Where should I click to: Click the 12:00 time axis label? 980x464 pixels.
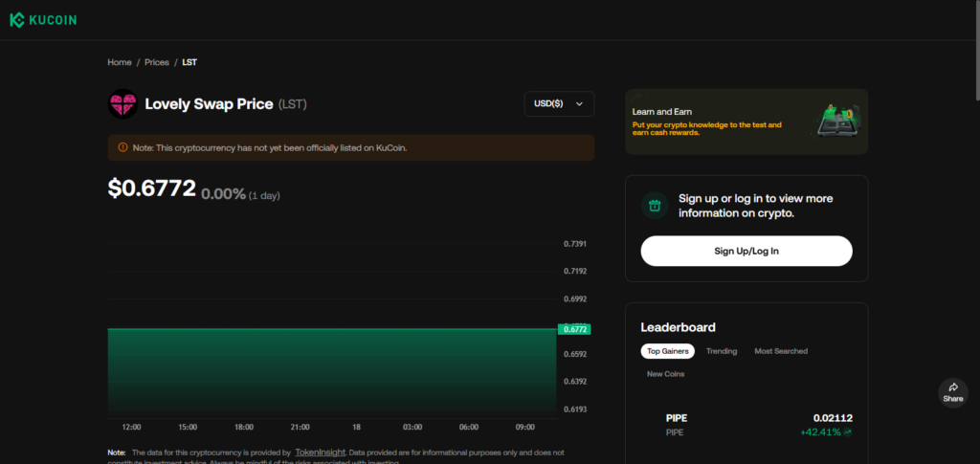coord(131,427)
